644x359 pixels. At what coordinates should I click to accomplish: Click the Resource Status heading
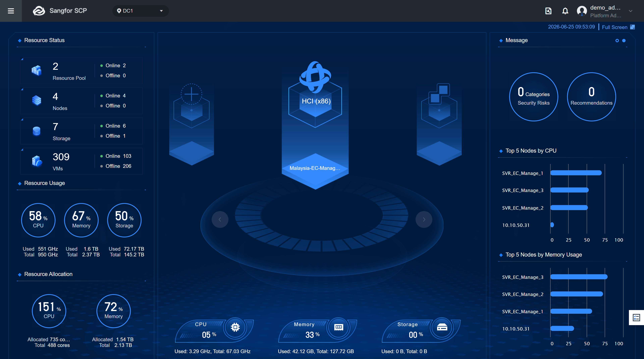point(44,40)
